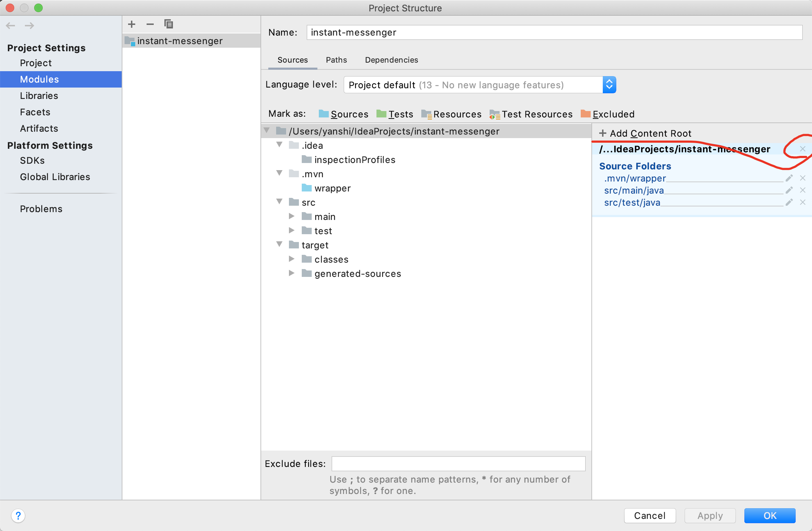
Task: Click the remove module minus icon
Action: pos(150,24)
